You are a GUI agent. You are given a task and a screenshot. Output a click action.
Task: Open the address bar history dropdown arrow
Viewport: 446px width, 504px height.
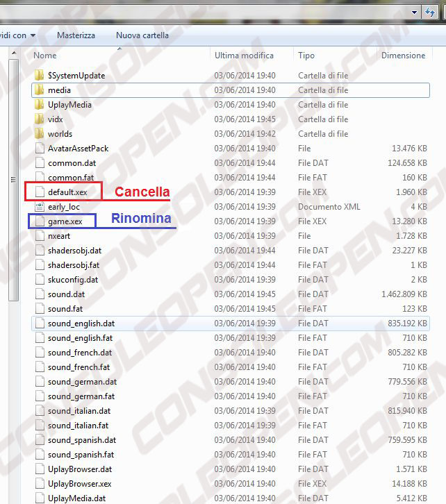[x=414, y=12]
